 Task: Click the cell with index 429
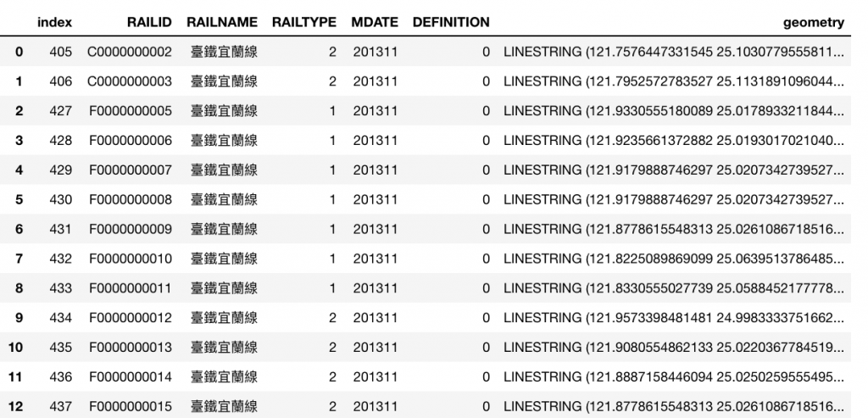tap(60, 170)
